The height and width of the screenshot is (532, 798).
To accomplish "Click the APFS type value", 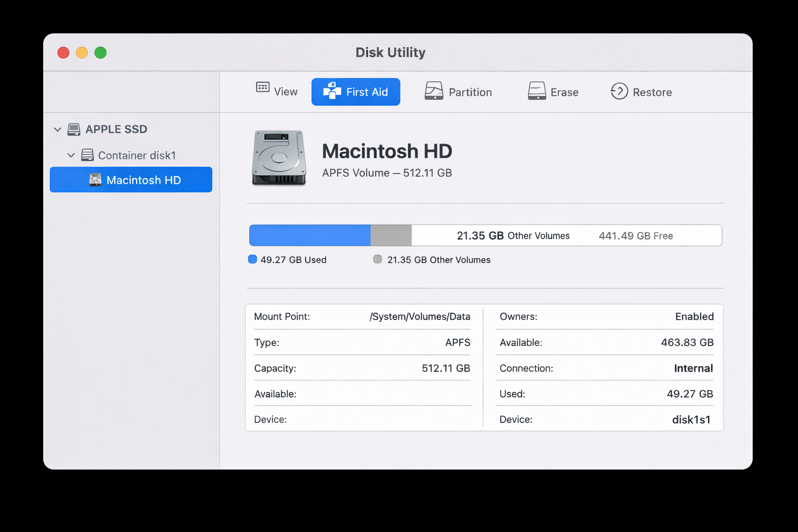I will coord(458,342).
